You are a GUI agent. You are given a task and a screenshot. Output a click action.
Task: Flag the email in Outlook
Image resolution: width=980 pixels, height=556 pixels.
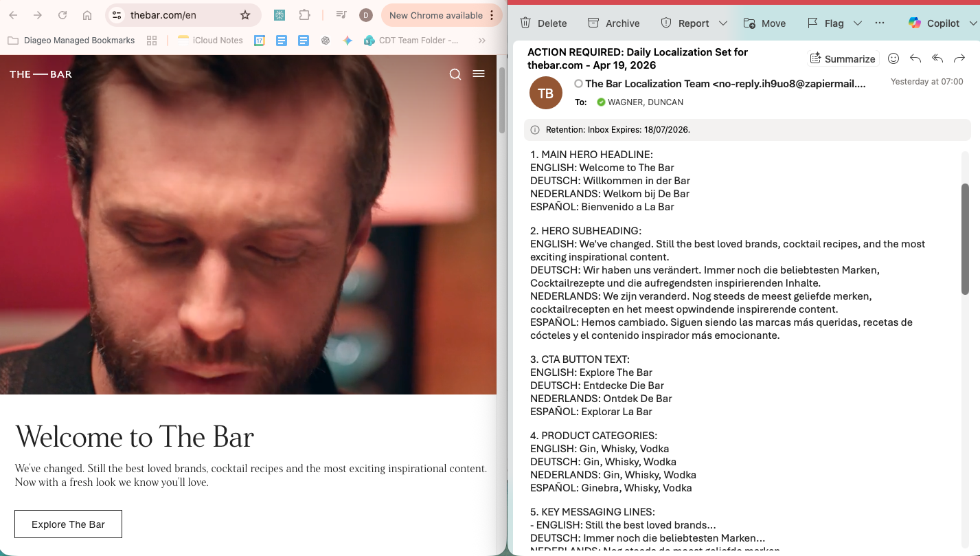(x=825, y=23)
